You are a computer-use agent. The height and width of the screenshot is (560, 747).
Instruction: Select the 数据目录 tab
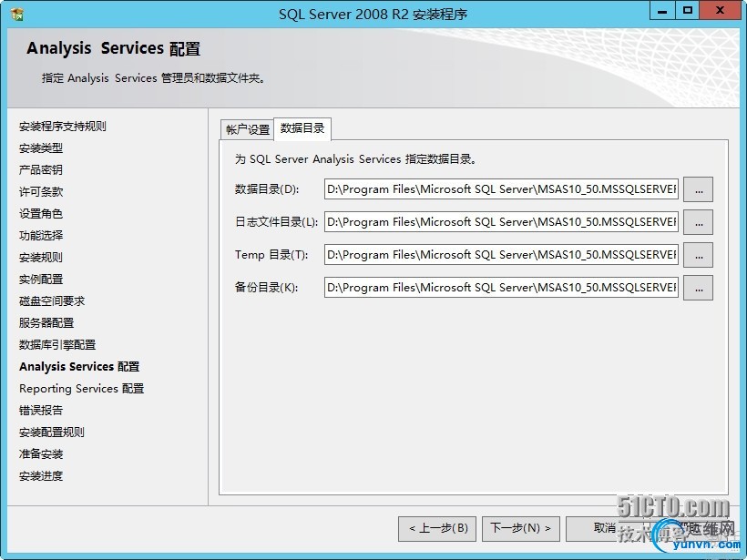pos(302,128)
